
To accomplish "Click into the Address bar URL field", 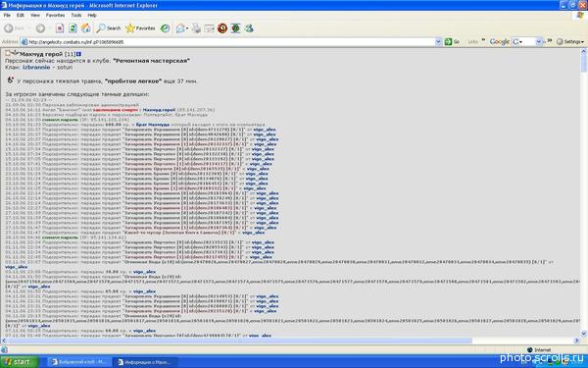I will click(230, 42).
